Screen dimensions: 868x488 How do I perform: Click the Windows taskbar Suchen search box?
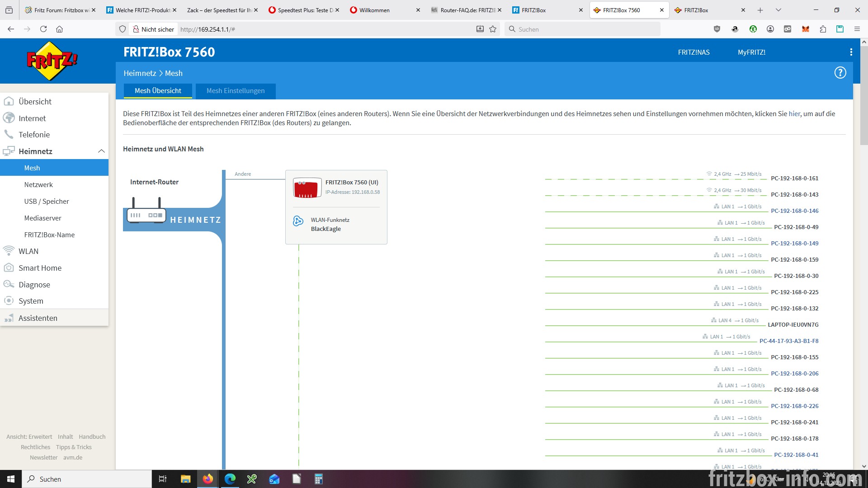click(x=87, y=479)
